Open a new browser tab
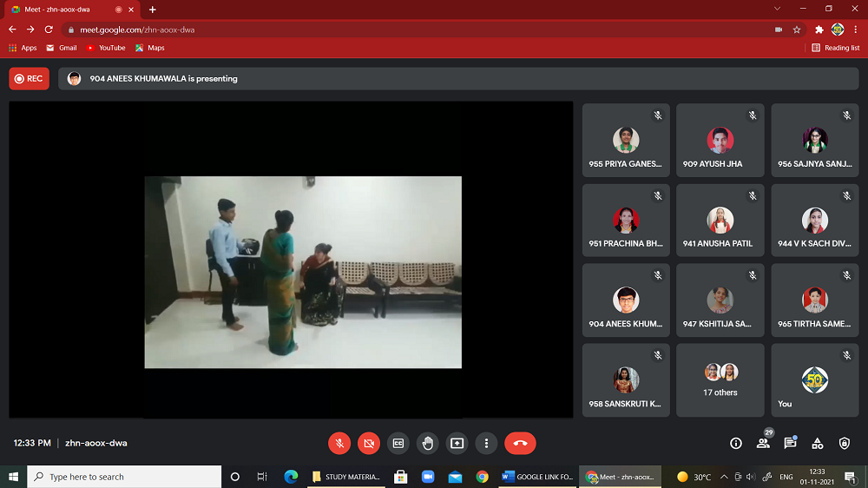 pyautogui.click(x=153, y=10)
